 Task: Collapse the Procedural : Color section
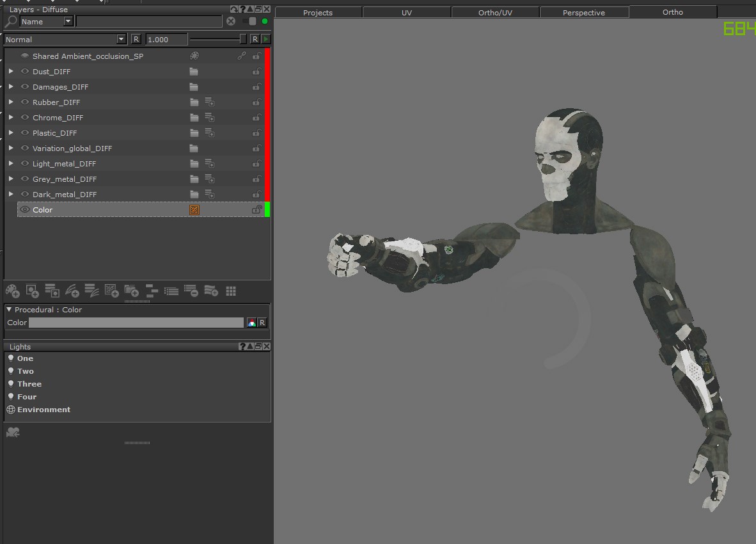(x=9, y=310)
